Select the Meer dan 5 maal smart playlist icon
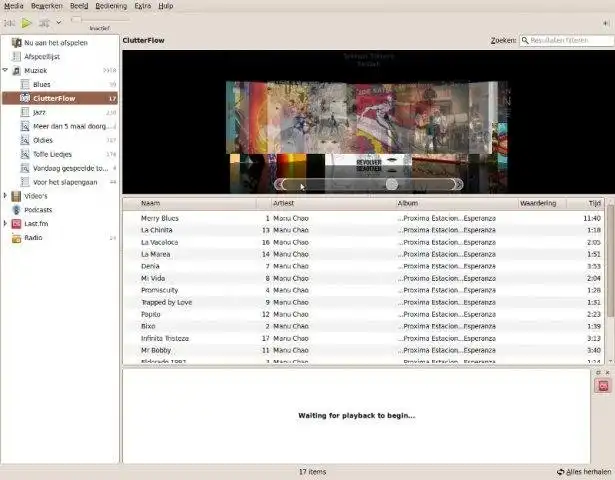 pyautogui.click(x=25, y=126)
